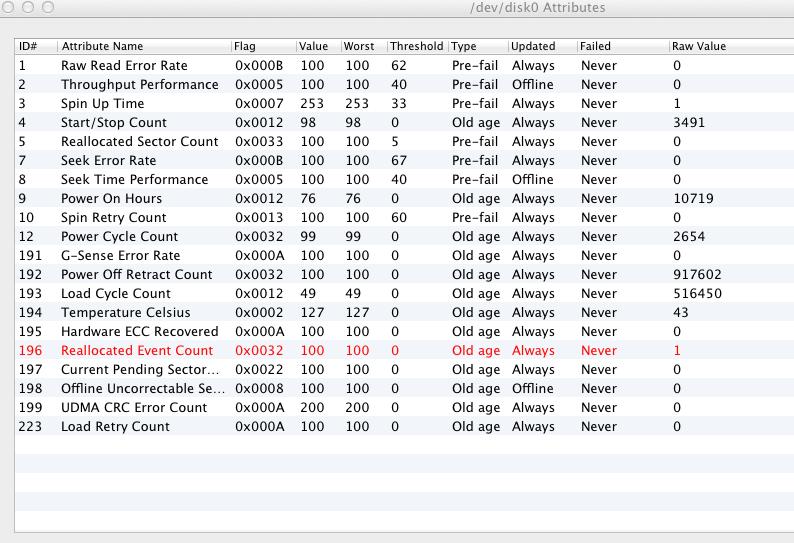Click the Worst column header
The height and width of the screenshot is (543, 794).
[364, 46]
